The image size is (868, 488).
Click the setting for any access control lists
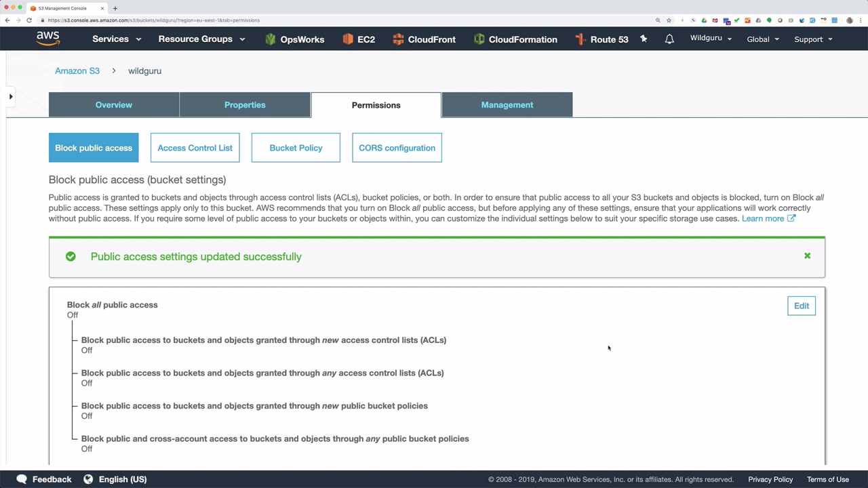click(262, 373)
